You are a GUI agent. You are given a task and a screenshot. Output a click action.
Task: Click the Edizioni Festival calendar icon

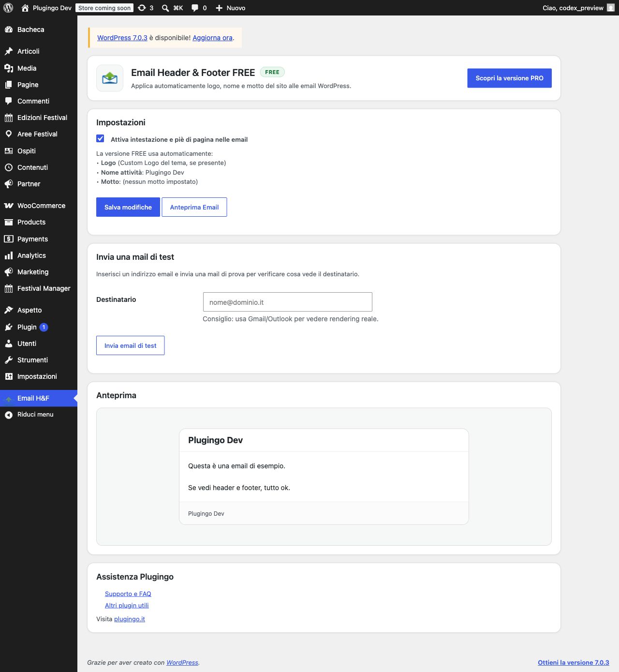pos(9,118)
